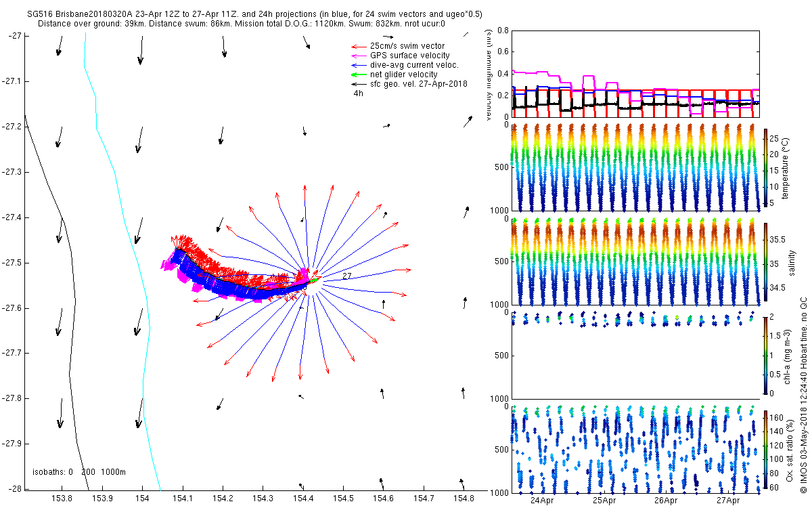Click the red arrow marker beside swim vector legend
Viewport: 812px width, 508px height.
point(359,46)
